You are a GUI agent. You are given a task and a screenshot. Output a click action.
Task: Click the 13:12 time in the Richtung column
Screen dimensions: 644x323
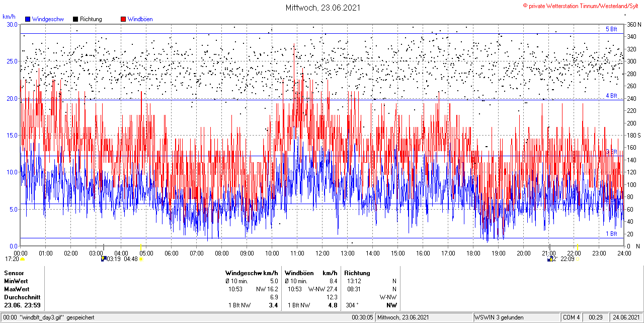(354, 281)
